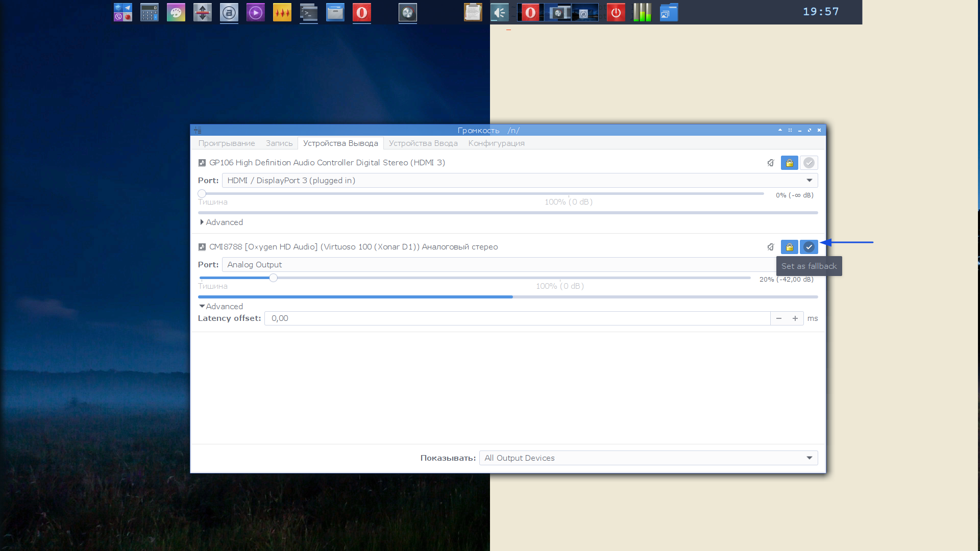Click the stick-to-all-desktops titlebar button
Screen dimensions: 980x551
click(790, 130)
